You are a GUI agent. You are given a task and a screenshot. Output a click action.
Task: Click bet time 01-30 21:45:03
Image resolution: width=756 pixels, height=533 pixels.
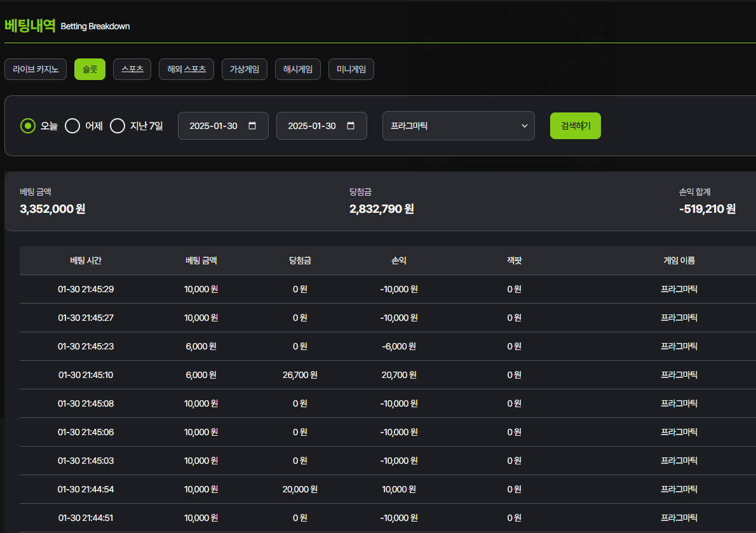(x=86, y=461)
